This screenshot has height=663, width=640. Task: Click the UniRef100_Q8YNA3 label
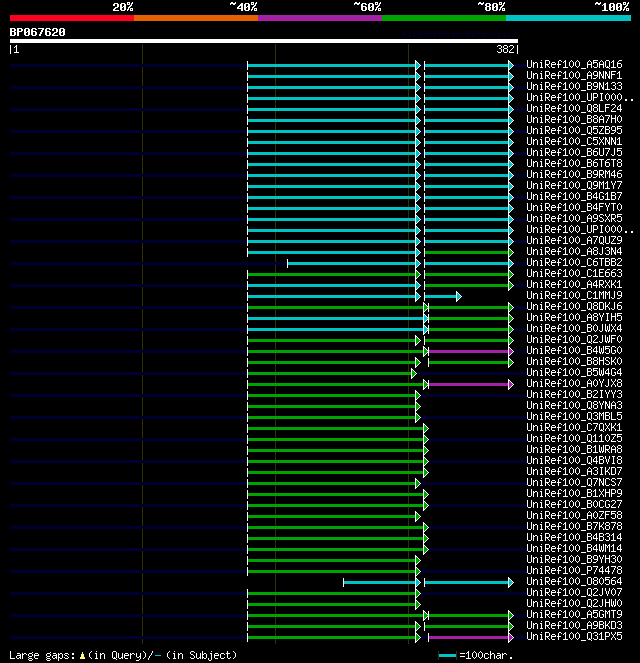pyautogui.click(x=574, y=405)
